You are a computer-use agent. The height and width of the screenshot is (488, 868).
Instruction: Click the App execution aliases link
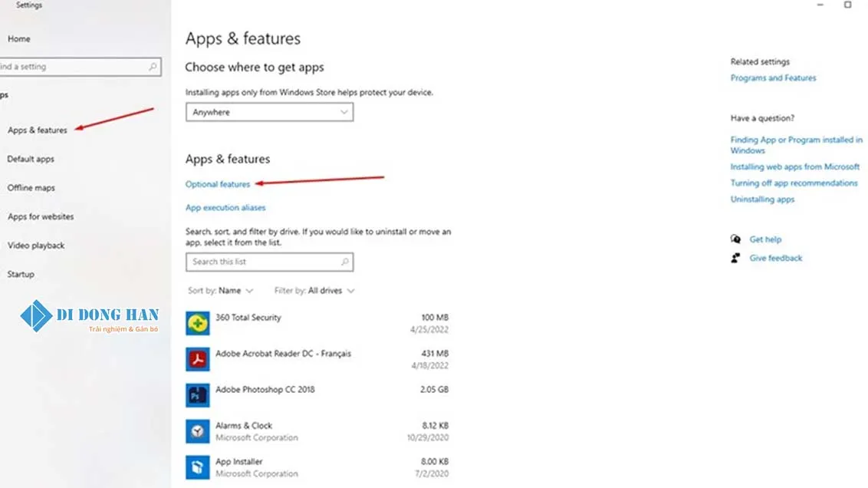[225, 208]
